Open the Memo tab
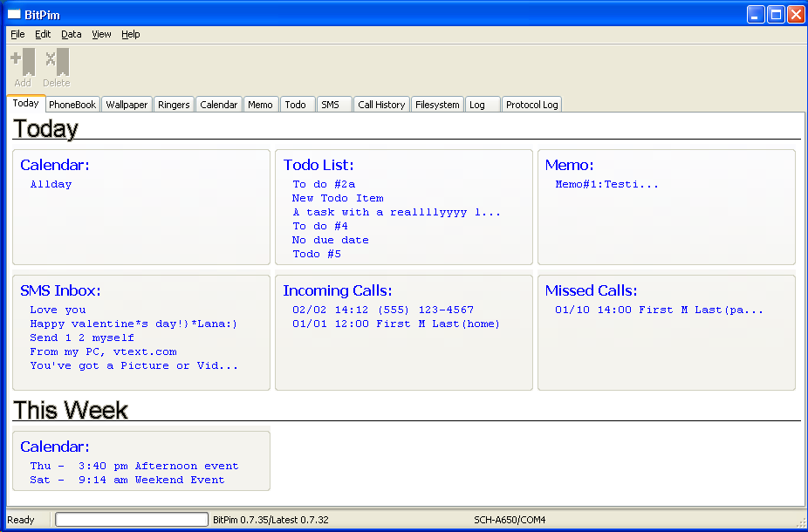808x532 pixels. (x=261, y=105)
